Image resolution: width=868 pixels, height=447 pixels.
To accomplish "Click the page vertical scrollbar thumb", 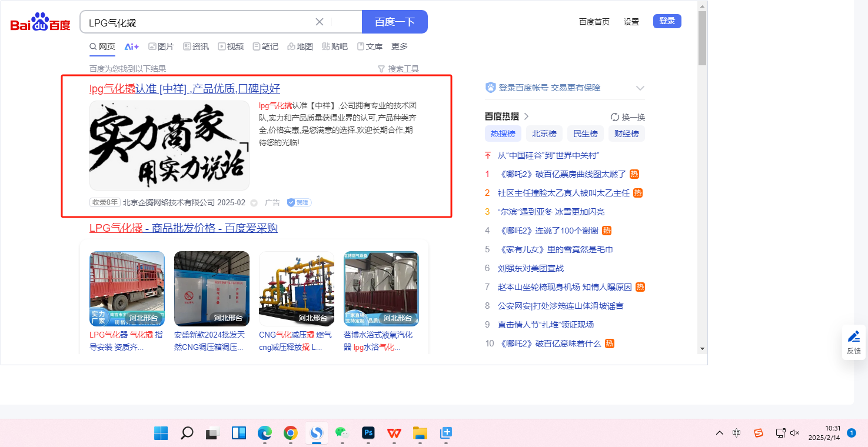I will tap(702, 38).
